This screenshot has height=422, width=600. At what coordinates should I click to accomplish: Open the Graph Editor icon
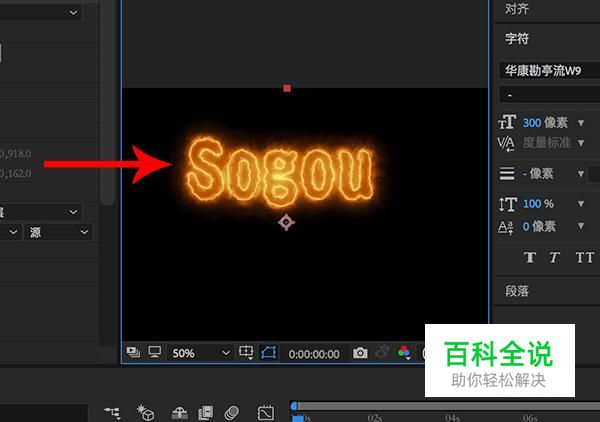266,413
